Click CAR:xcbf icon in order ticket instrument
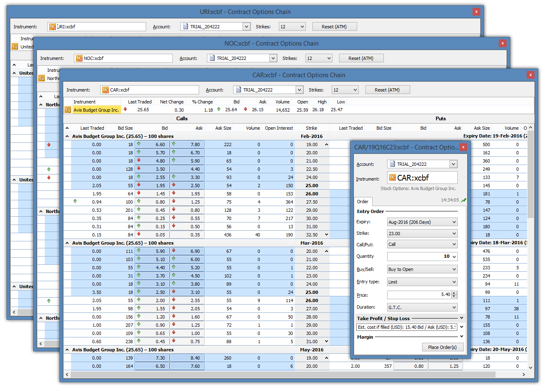The image size is (546, 392). (392, 178)
